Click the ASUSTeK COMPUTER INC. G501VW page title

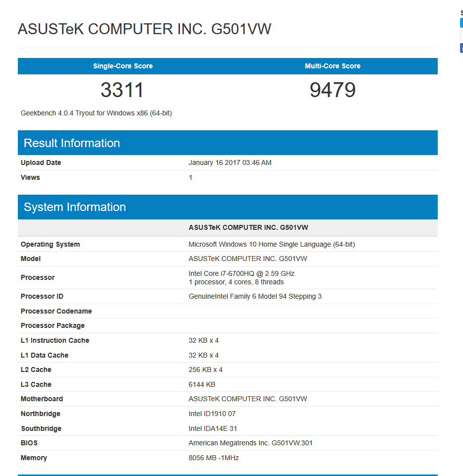click(x=144, y=29)
